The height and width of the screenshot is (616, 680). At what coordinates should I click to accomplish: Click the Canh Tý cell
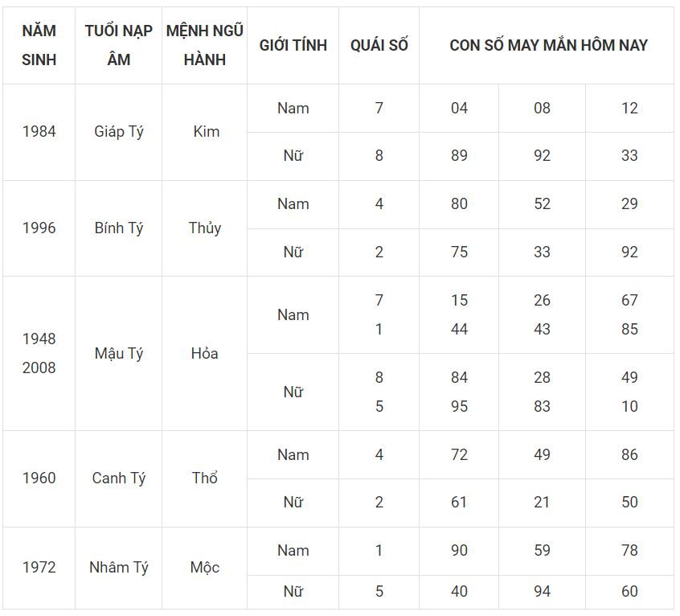coord(118,478)
